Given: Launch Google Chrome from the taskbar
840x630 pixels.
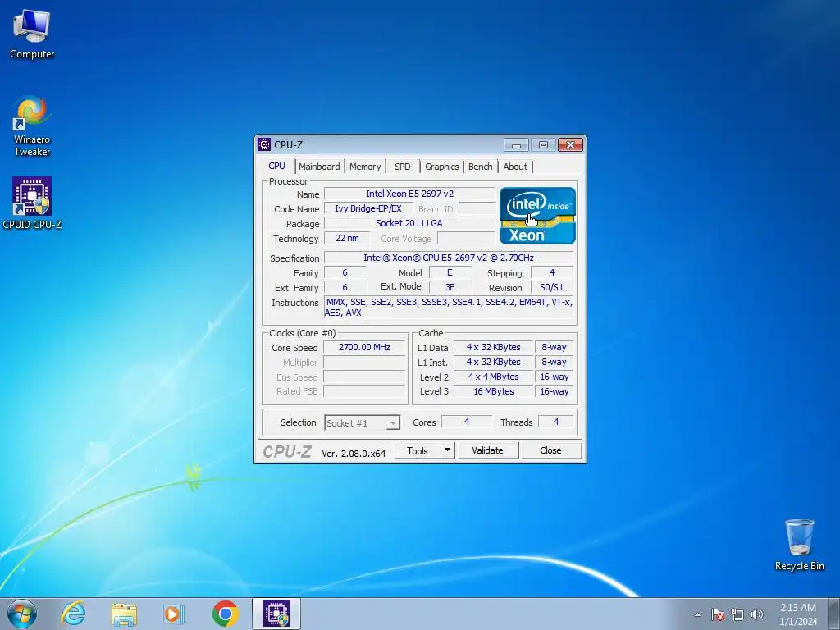Looking at the screenshot, I should click(225, 614).
